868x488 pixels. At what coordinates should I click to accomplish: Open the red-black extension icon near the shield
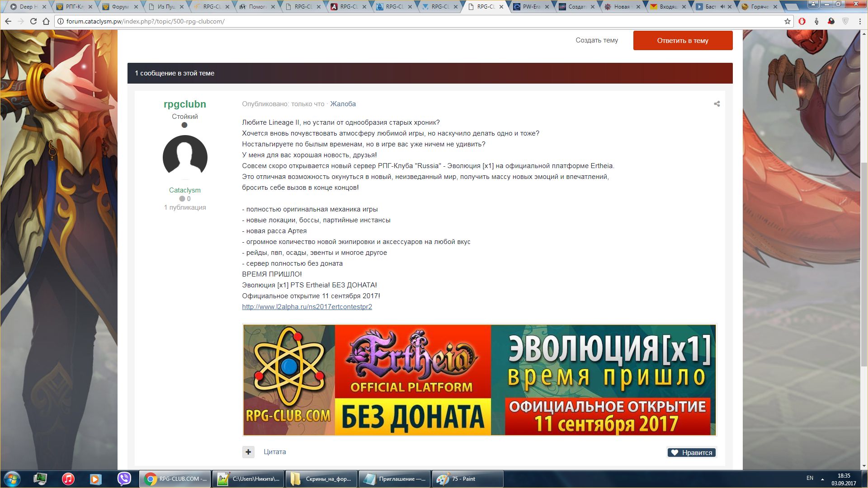[x=831, y=21]
